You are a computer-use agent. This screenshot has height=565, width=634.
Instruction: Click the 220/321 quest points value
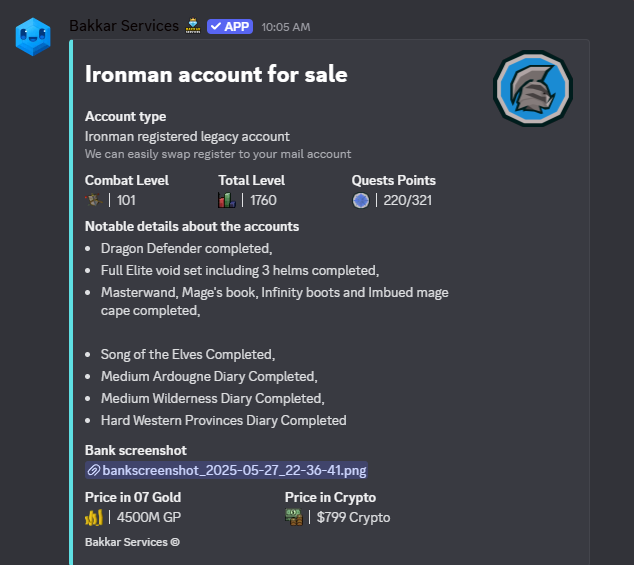point(408,200)
